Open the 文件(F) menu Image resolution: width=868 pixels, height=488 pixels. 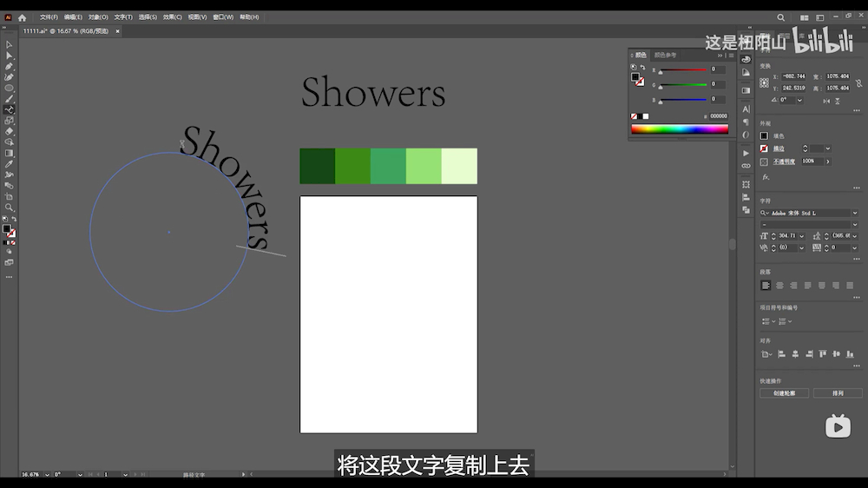pos(49,17)
